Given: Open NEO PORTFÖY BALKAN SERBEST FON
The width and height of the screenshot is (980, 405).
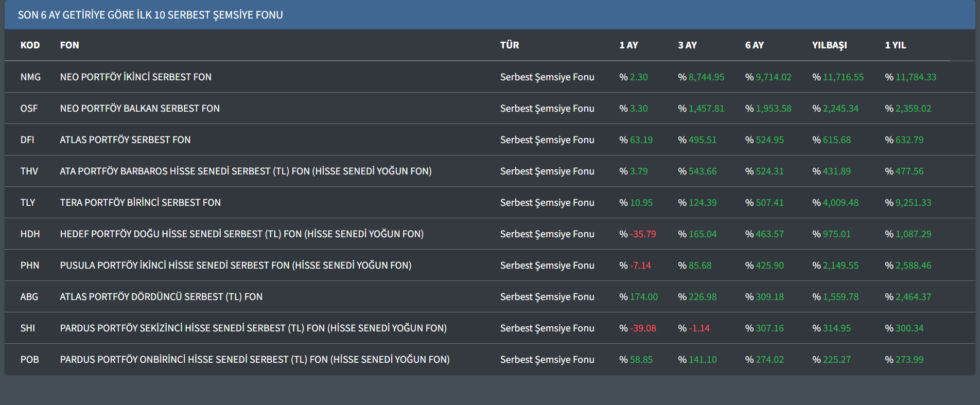Looking at the screenshot, I should click(x=139, y=109).
